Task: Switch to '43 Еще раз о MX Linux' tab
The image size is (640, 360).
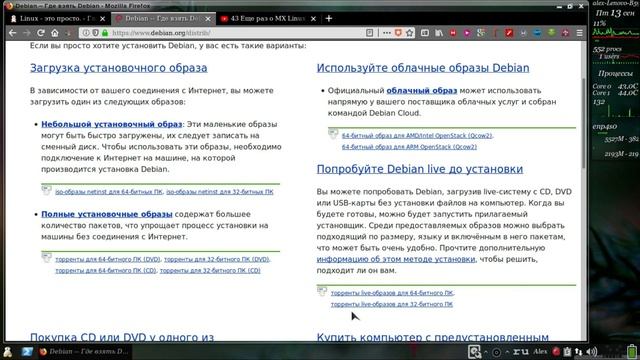Action: click(269, 18)
